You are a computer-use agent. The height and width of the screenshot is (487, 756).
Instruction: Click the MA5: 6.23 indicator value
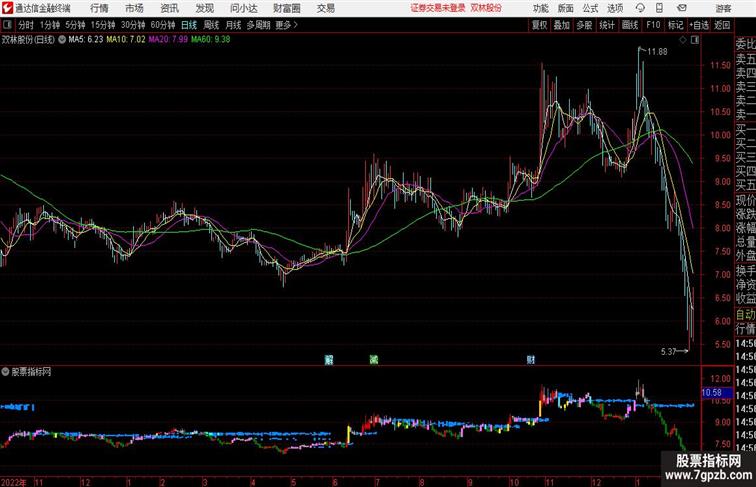[x=86, y=40]
